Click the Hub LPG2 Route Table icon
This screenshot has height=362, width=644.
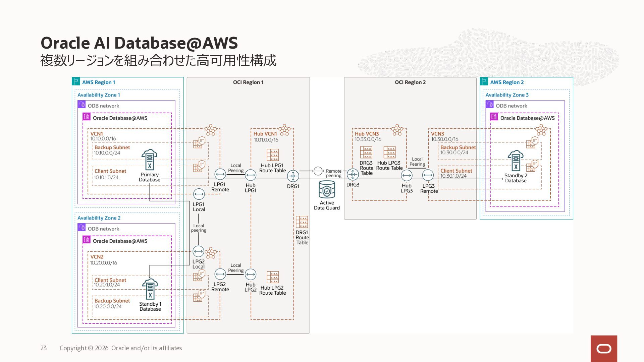(x=272, y=277)
